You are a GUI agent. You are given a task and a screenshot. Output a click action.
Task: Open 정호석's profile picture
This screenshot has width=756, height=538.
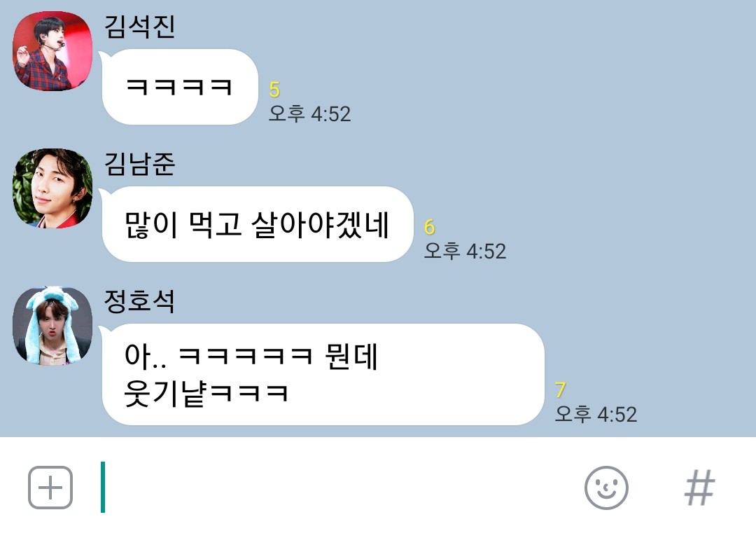52,326
